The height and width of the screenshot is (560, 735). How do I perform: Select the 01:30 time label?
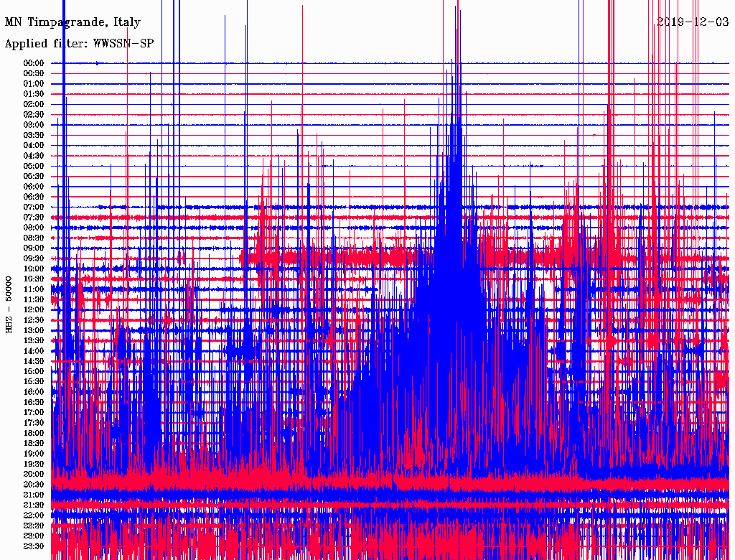pos(34,94)
